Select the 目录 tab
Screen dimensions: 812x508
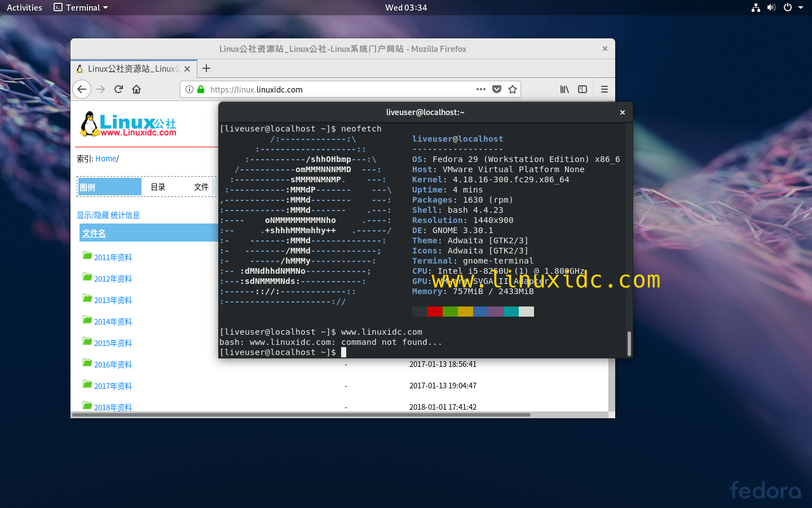coord(158,187)
